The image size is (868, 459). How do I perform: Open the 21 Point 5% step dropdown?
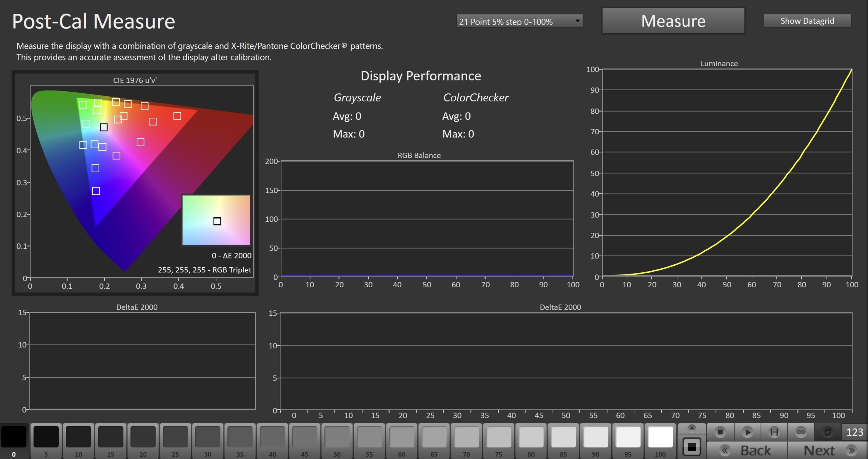[519, 21]
